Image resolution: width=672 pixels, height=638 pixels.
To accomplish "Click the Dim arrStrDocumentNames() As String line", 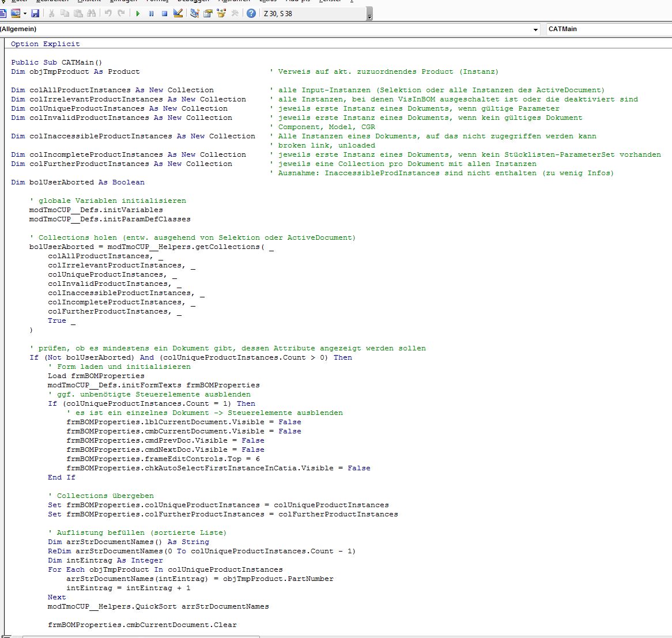I will point(129,542).
